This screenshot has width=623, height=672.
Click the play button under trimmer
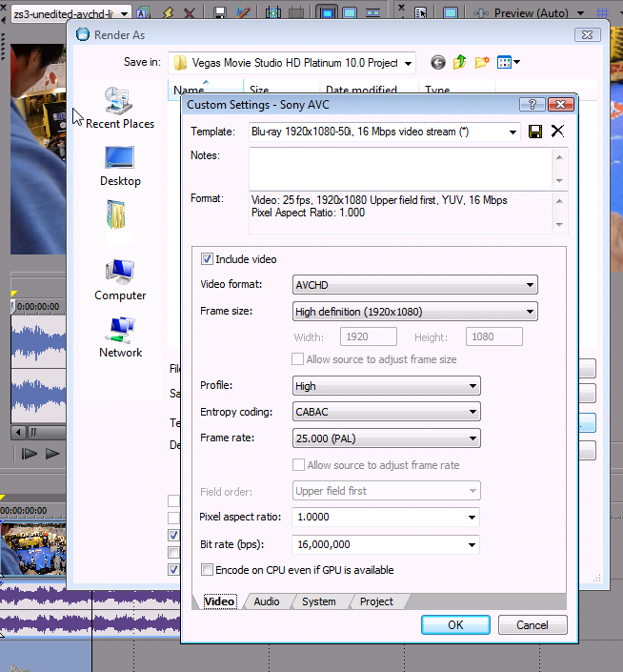tap(52, 454)
